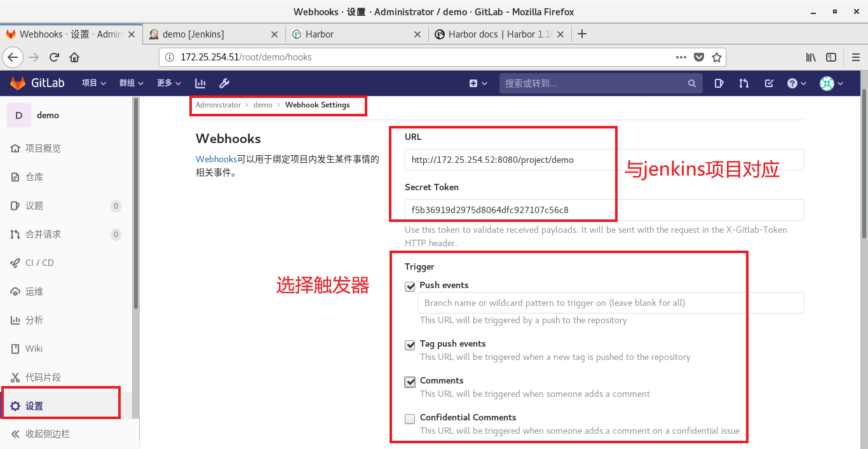This screenshot has height=449, width=868.
Task: Reload the current page
Action: (x=54, y=57)
